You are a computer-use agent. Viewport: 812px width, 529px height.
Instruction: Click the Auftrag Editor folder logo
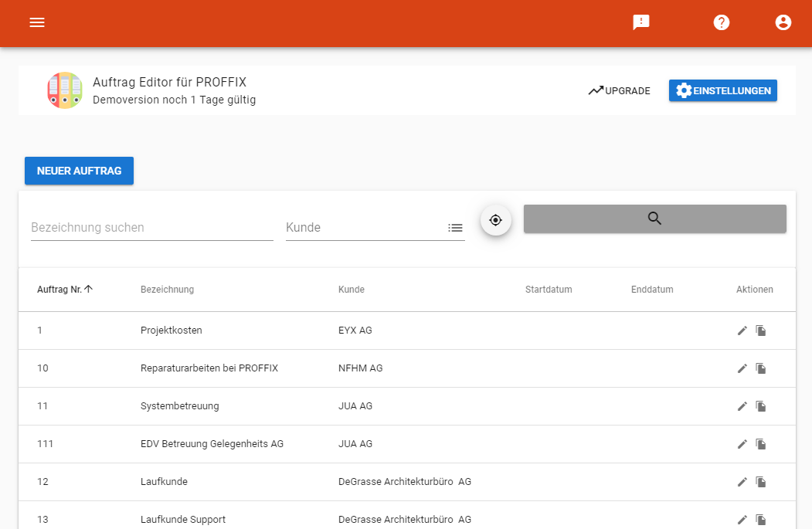coord(65,90)
